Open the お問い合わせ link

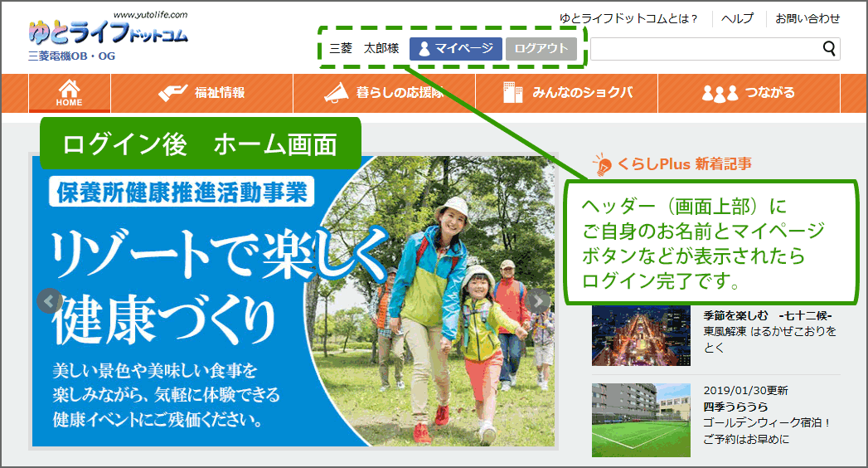807,18
